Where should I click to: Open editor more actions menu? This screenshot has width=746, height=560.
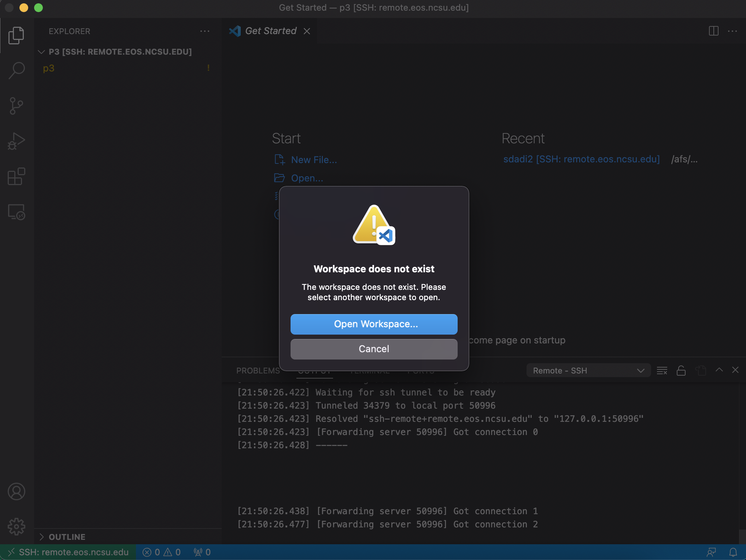pos(732,31)
